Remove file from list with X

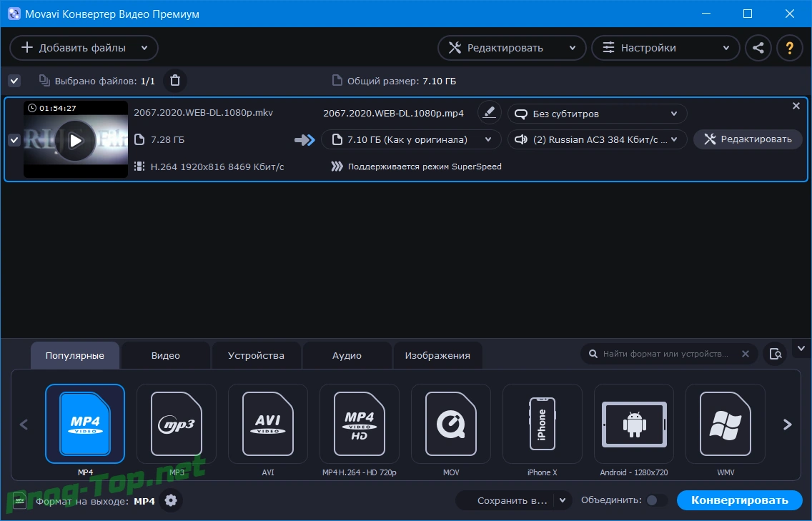tap(796, 106)
